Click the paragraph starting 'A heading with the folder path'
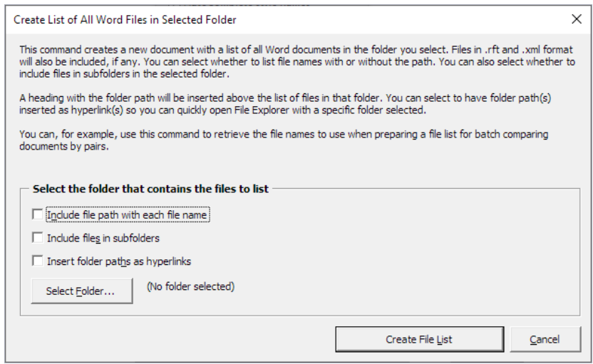The width and height of the screenshot is (593, 364). [x=285, y=104]
